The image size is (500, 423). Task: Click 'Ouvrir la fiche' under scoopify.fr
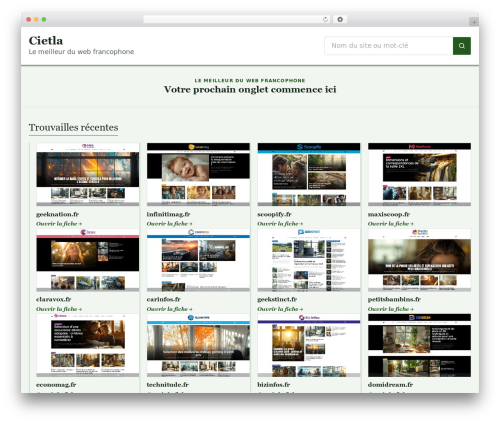click(x=280, y=224)
